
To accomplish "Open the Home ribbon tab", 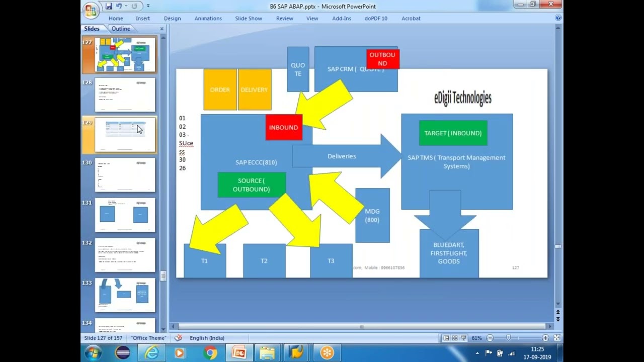I will tap(116, 18).
